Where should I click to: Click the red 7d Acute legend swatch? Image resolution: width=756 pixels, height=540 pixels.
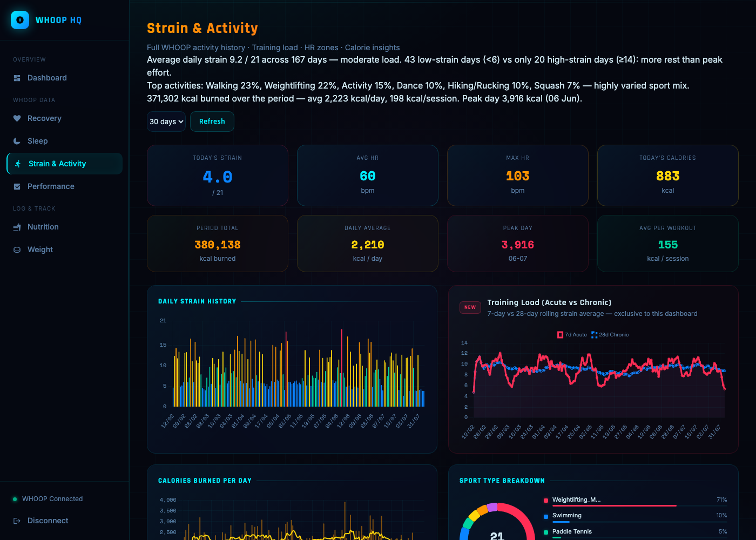point(560,335)
